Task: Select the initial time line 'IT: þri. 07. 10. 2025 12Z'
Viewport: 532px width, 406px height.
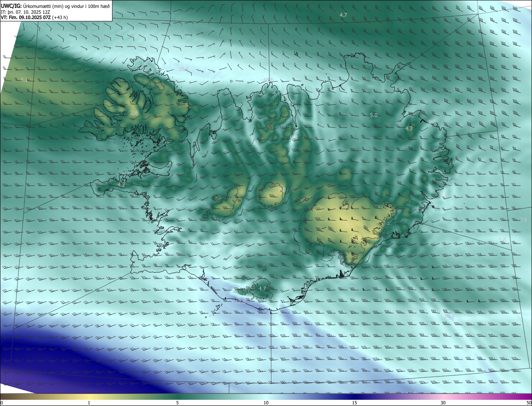Action: click(x=26, y=12)
